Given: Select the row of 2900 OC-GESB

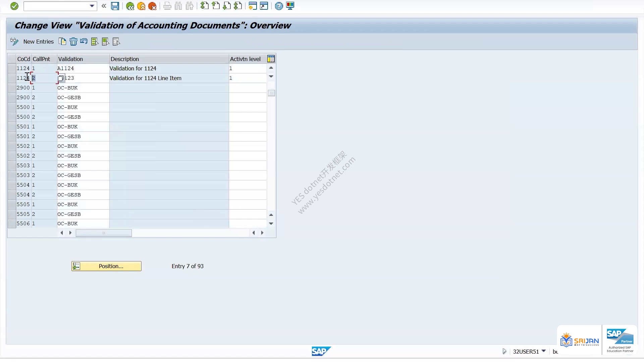Looking at the screenshot, I should (x=12, y=98).
